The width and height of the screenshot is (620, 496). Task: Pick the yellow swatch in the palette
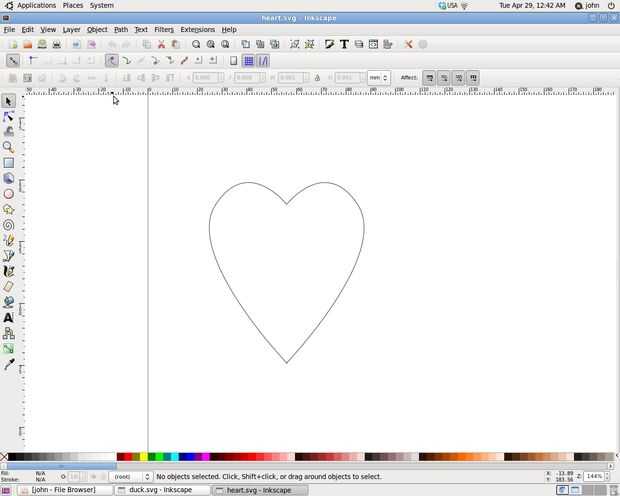coord(144,457)
